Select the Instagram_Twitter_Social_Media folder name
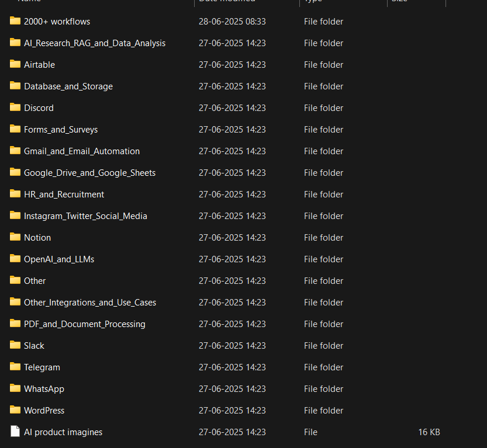The width and height of the screenshot is (487, 448). (85, 216)
